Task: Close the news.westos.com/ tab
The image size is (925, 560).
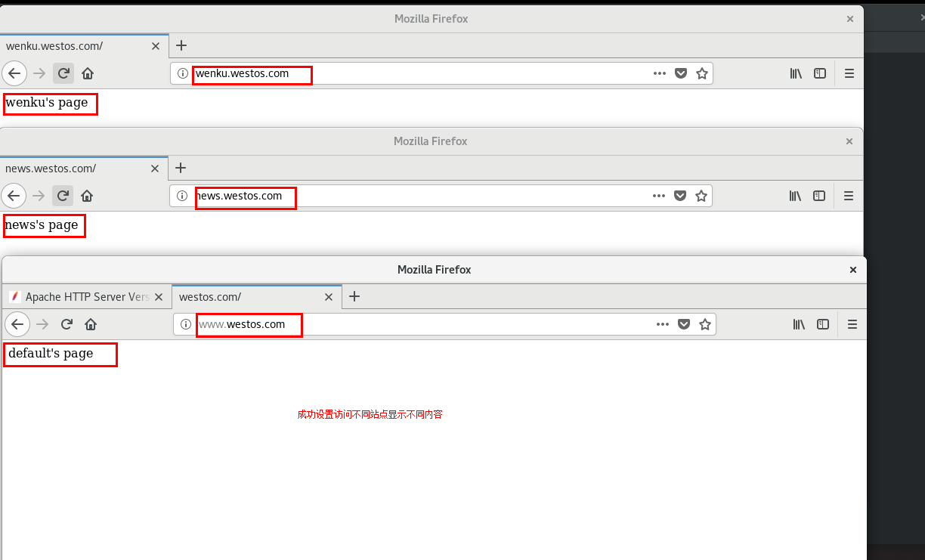Action: tap(155, 169)
